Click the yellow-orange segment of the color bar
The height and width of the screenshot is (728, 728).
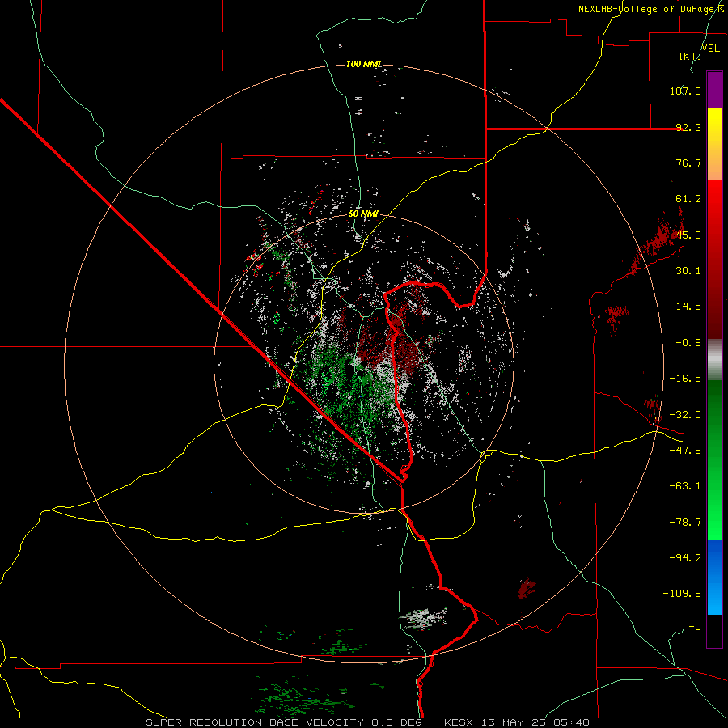(714, 144)
